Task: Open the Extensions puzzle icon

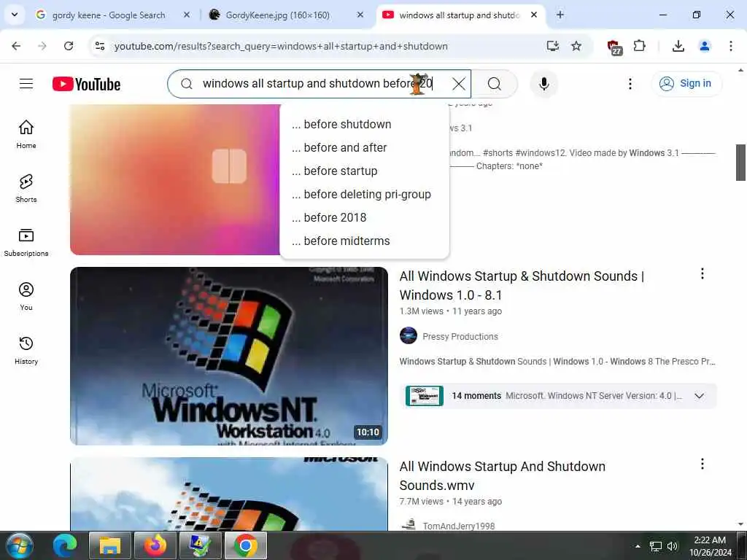Action: (639, 46)
